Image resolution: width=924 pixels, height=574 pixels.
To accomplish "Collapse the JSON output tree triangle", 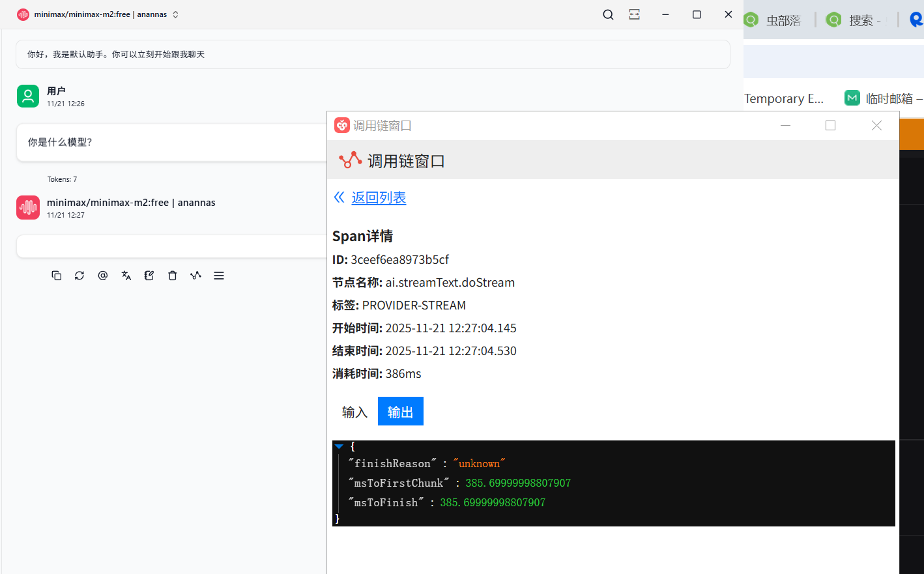I will click(x=339, y=447).
